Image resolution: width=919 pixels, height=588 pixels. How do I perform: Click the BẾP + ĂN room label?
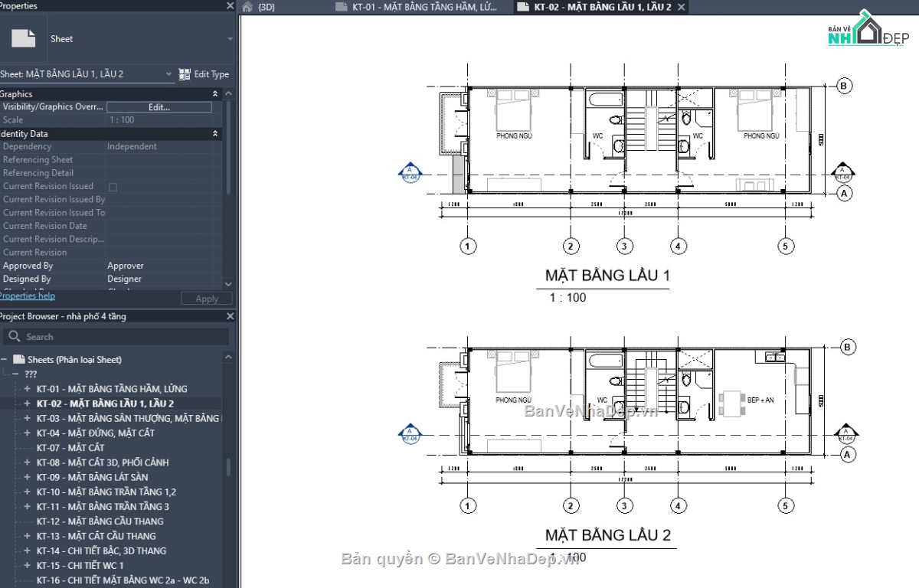[759, 400]
